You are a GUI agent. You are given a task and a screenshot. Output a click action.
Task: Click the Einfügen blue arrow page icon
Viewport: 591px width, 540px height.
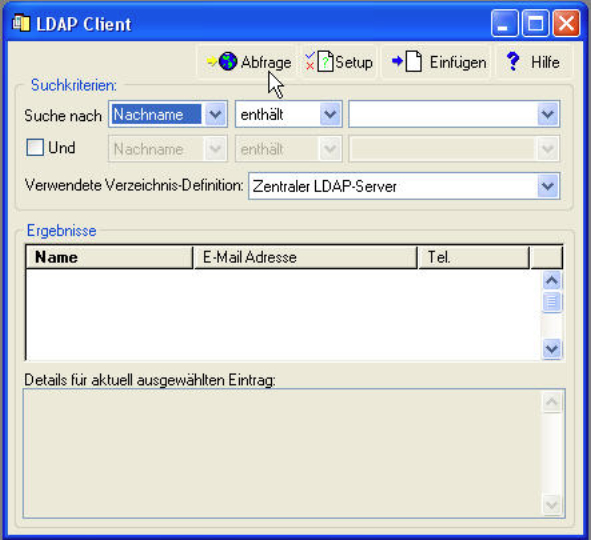406,61
